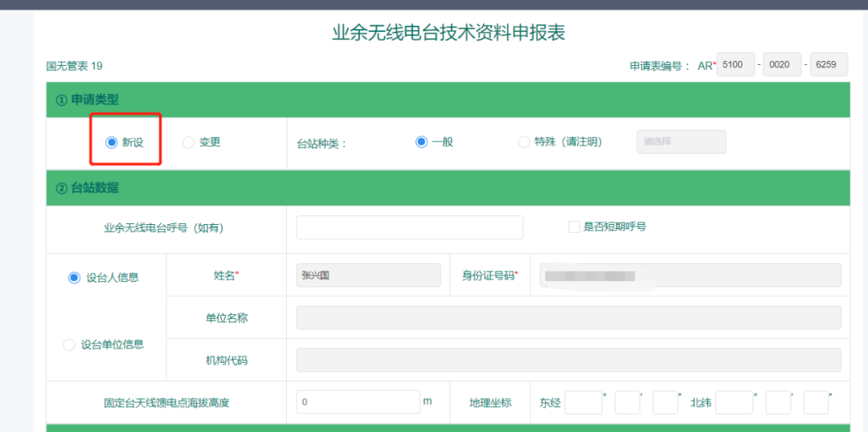Click the 机构代码 input field
This screenshot has height=432, width=868.
(568, 360)
